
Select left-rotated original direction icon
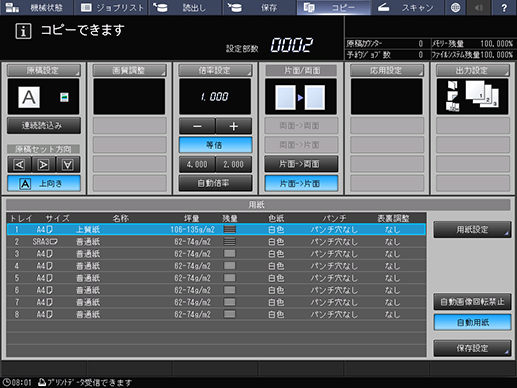[x=19, y=164]
